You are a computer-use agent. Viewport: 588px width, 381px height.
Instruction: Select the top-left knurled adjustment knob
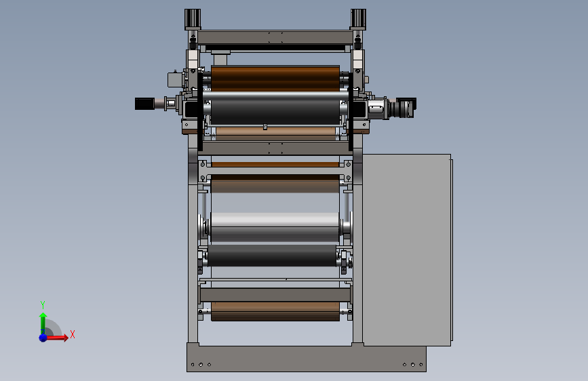[x=193, y=19]
